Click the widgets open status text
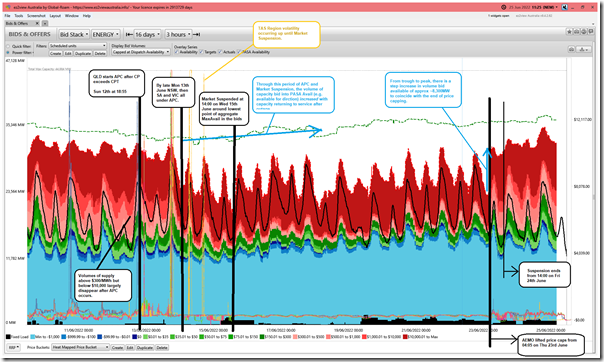 click(499, 16)
